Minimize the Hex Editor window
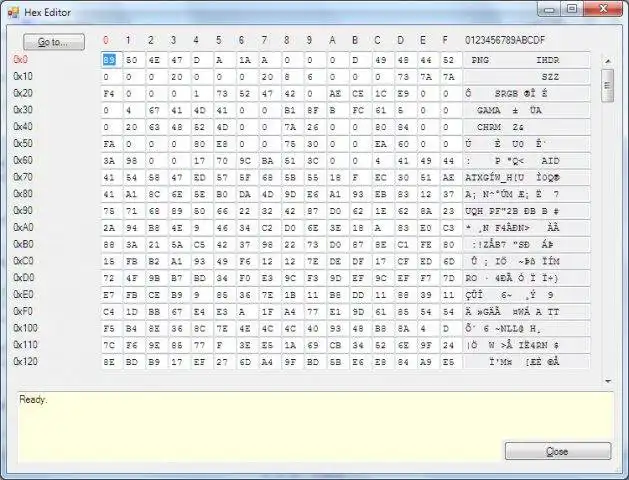Viewport: 629px width, 480px height. click(x=549, y=10)
